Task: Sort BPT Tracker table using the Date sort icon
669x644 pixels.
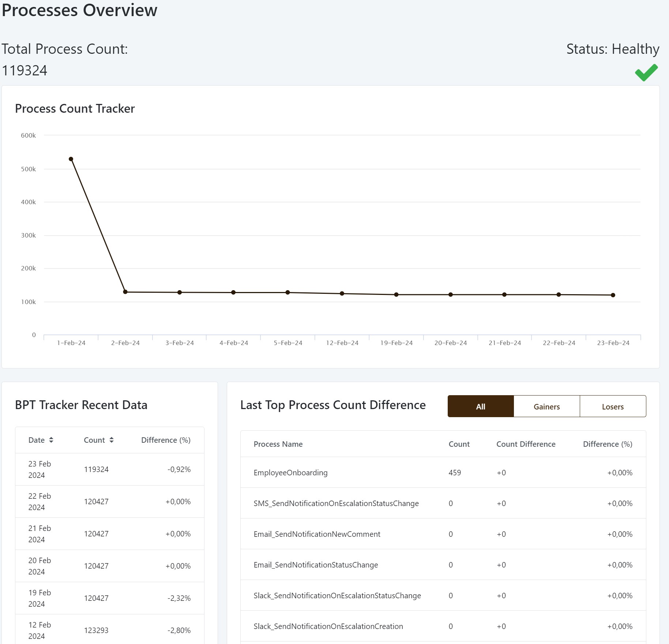Action: pyautogui.click(x=51, y=440)
